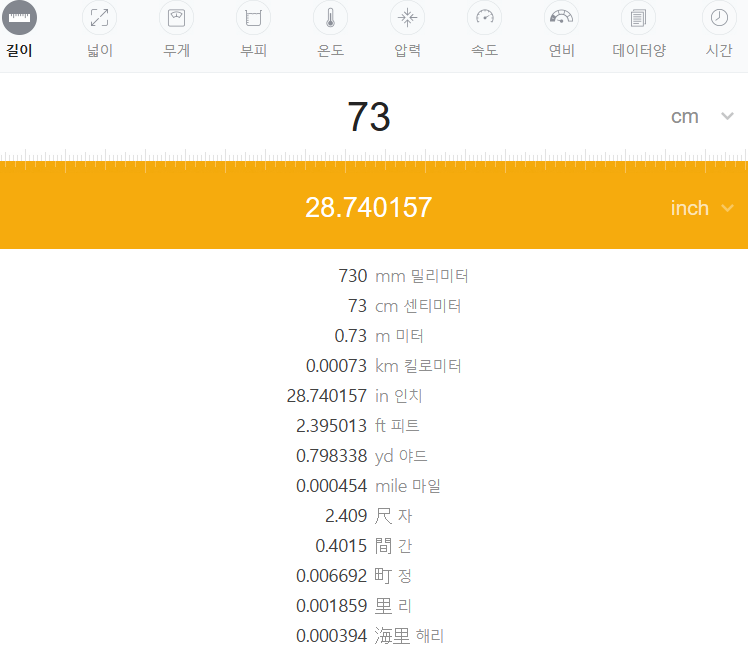The image size is (748, 648).
Task: Select the temperature (온도) thermometer icon
Action: pyautogui.click(x=331, y=18)
